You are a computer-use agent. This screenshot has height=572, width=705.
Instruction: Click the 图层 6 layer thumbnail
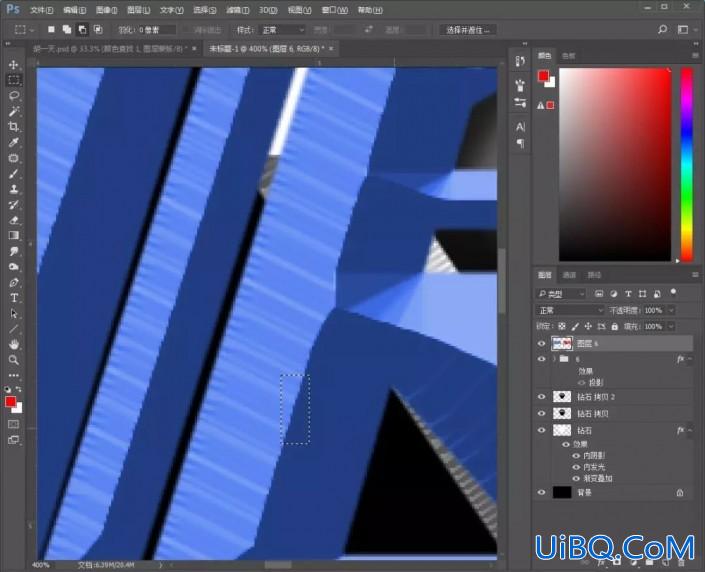click(562, 344)
